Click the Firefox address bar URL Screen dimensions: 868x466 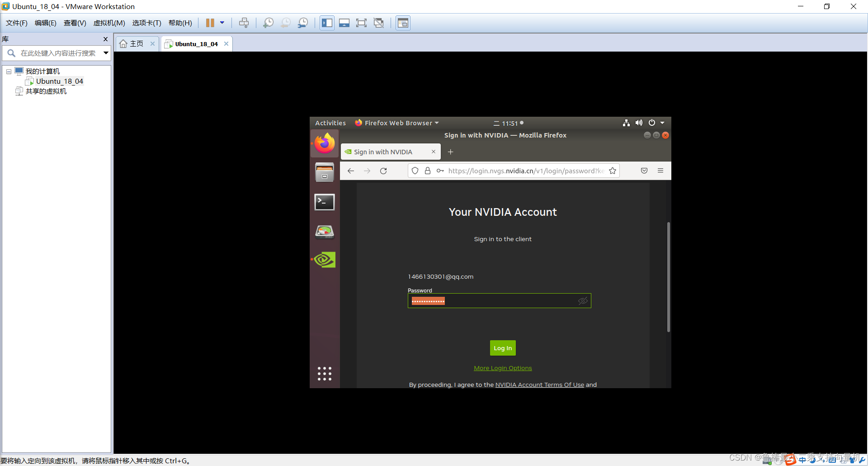(x=526, y=171)
